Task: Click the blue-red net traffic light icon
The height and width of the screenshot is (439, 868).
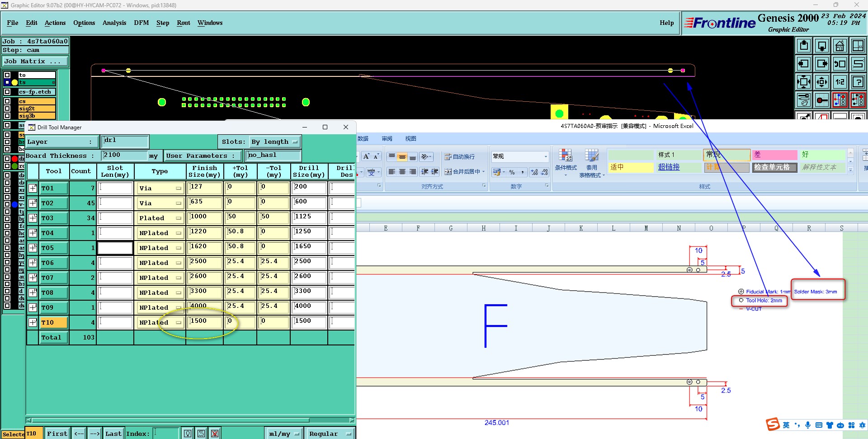Action: (x=840, y=100)
